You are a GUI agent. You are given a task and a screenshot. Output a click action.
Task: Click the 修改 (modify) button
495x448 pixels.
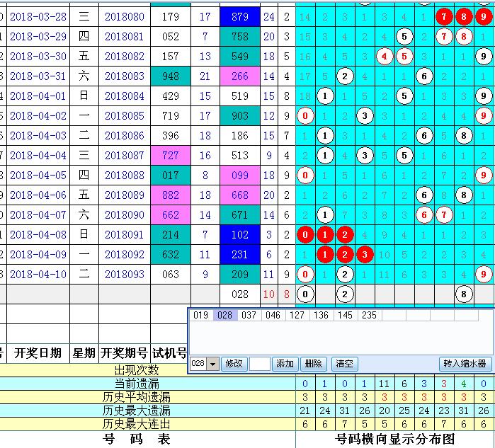pos(234,364)
